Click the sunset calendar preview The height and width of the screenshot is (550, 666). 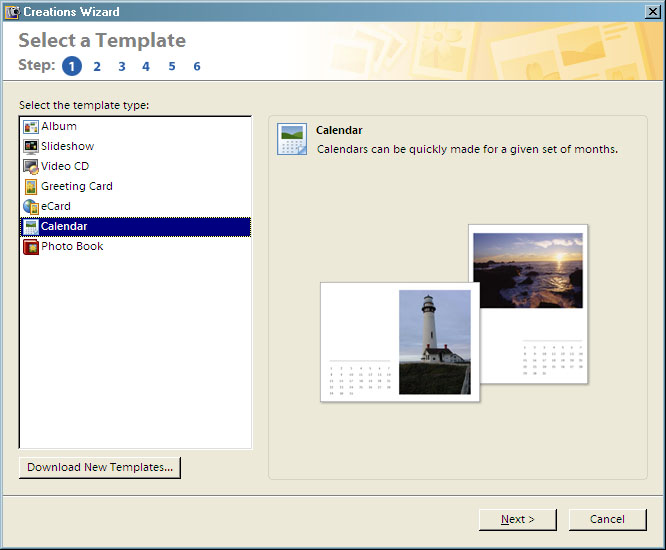tap(527, 300)
